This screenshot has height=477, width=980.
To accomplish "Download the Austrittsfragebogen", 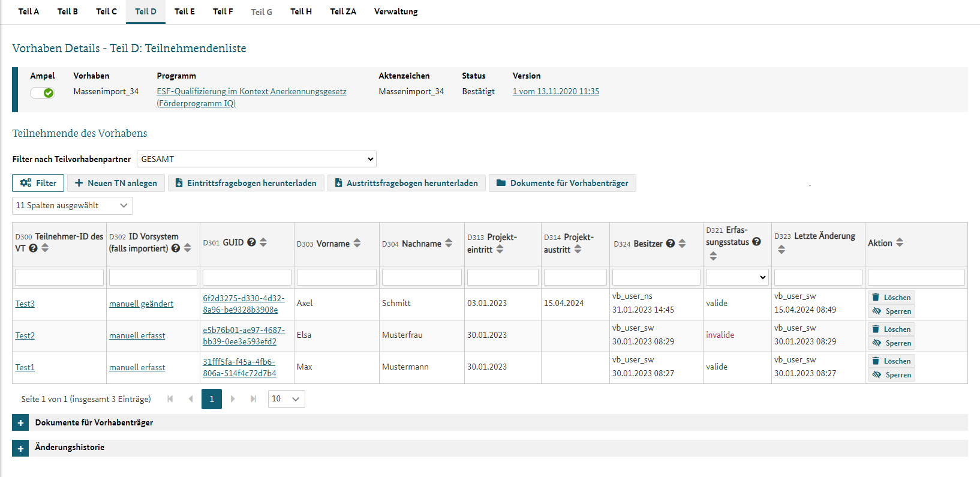I will [407, 183].
